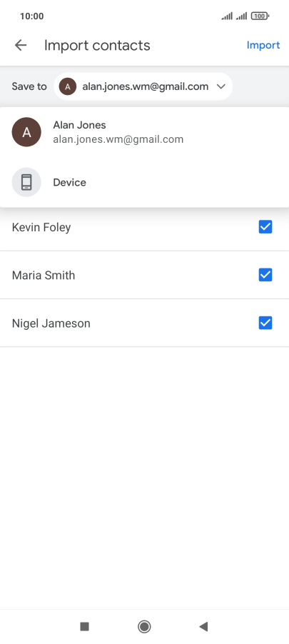Screen dimensions: 289x644
Task: Tap the Android recent apps square button
Action: tap(85, 626)
